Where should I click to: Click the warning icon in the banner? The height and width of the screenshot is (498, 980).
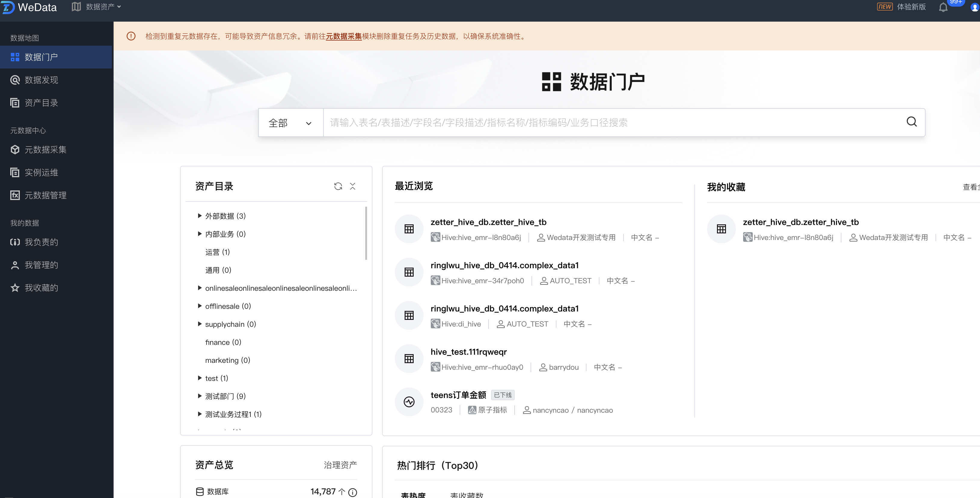click(x=131, y=36)
